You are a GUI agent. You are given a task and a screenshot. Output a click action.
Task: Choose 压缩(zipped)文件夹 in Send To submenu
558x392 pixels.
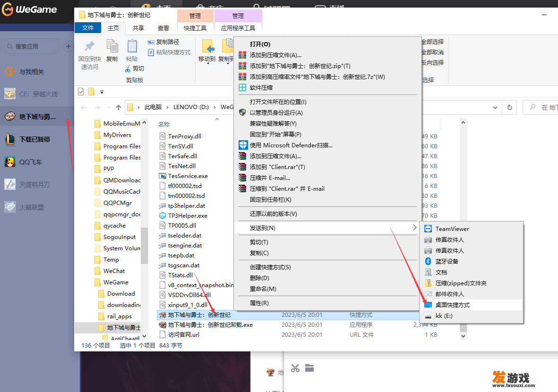(471, 283)
